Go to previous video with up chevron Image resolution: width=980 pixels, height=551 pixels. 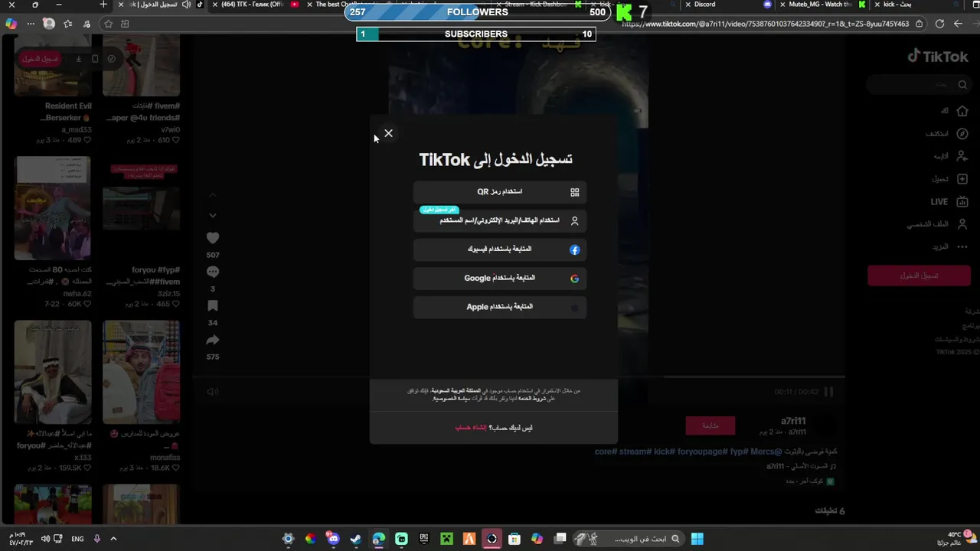(x=213, y=197)
